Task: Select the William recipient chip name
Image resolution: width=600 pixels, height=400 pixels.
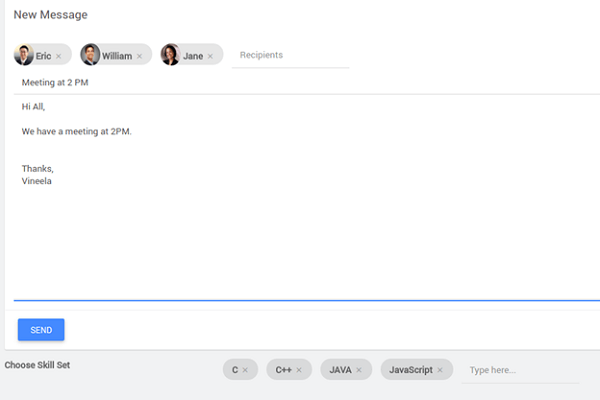Action: 116,56
